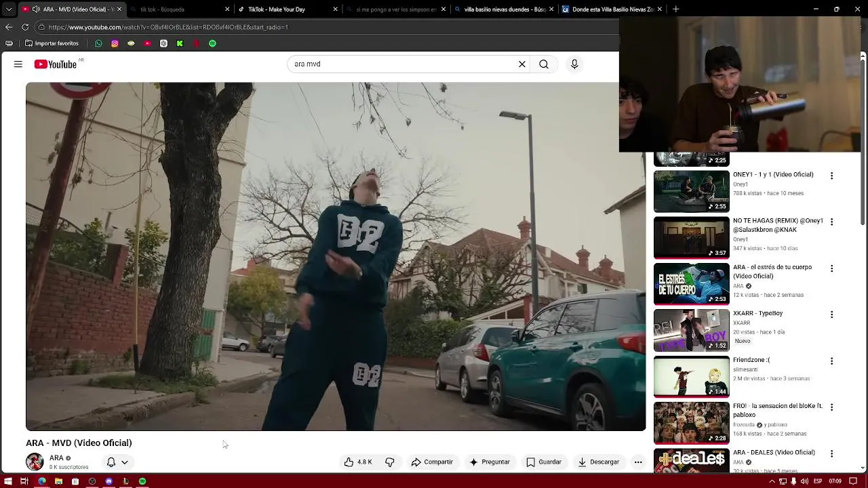Open the ARA channel name link
Viewport: 868px width, 488px height.
pos(56,458)
